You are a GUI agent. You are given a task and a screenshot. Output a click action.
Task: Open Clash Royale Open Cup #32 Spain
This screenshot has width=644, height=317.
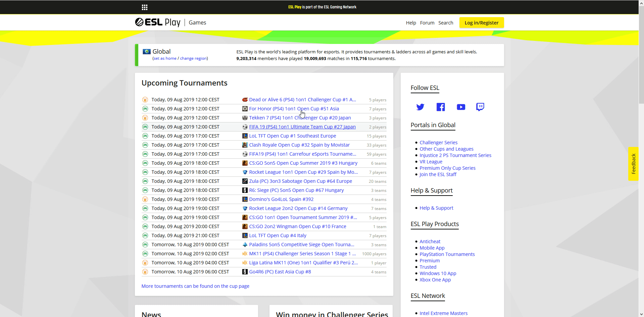(299, 145)
